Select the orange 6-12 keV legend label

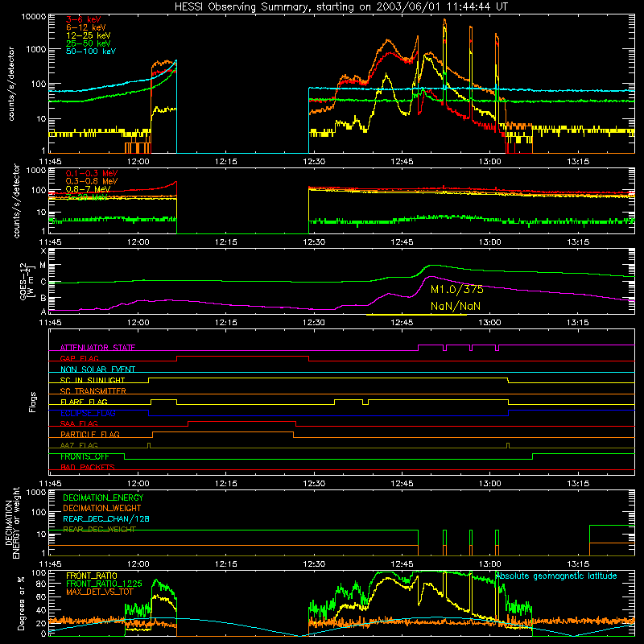(x=86, y=27)
